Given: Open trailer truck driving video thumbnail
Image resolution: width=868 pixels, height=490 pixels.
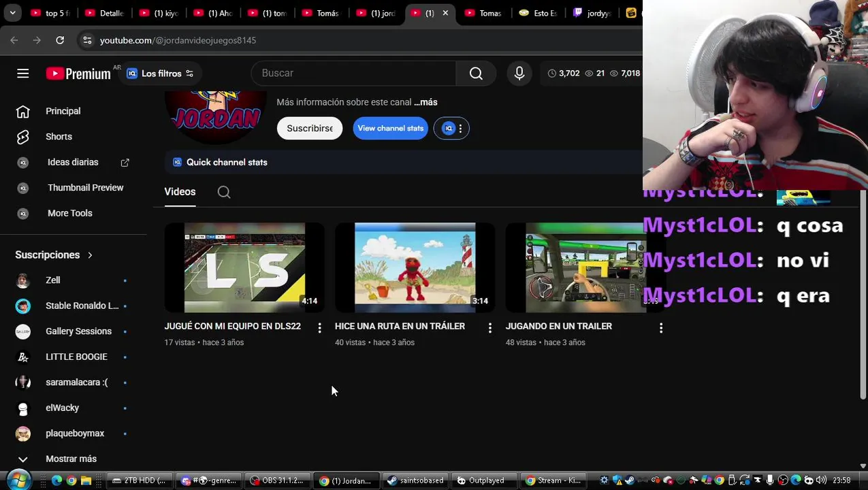Looking at the screenshot, I should click(585, 267).
